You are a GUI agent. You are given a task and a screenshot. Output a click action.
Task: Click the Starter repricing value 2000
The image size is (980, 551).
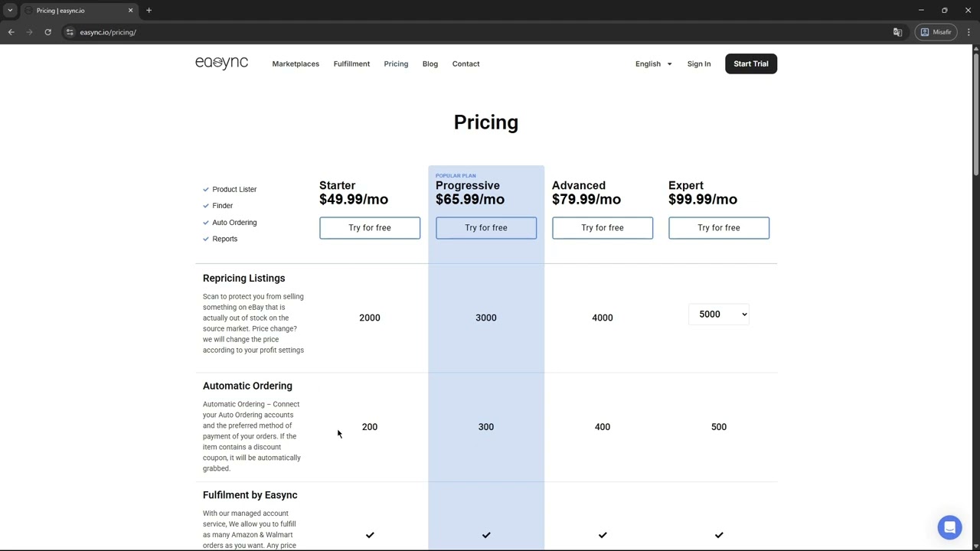(370, 318)
